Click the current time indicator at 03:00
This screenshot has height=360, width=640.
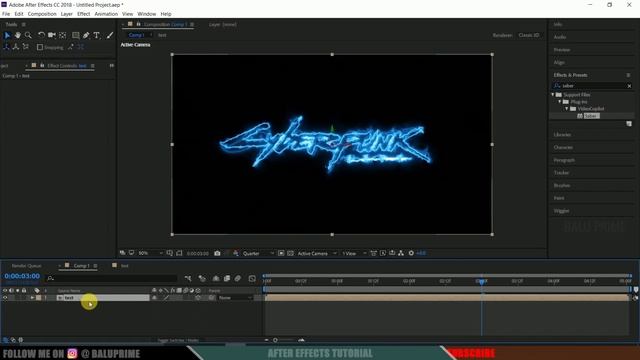[482, 281]
